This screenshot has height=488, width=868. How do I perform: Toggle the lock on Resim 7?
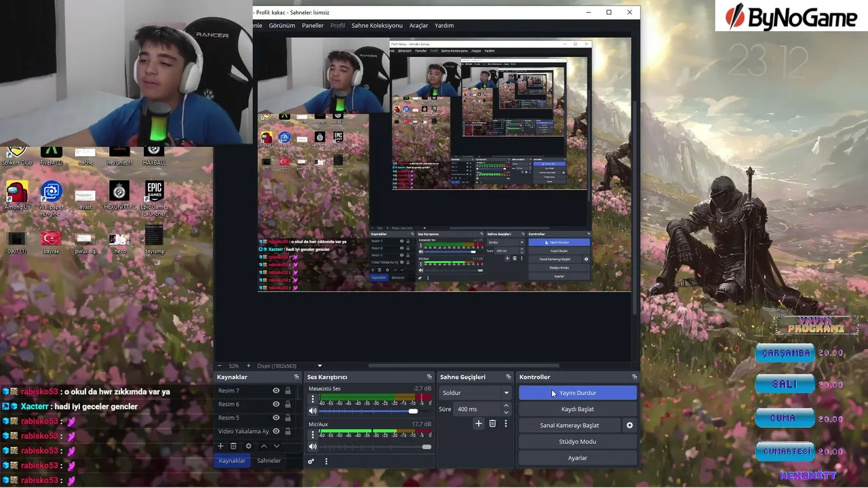point(288,391)
